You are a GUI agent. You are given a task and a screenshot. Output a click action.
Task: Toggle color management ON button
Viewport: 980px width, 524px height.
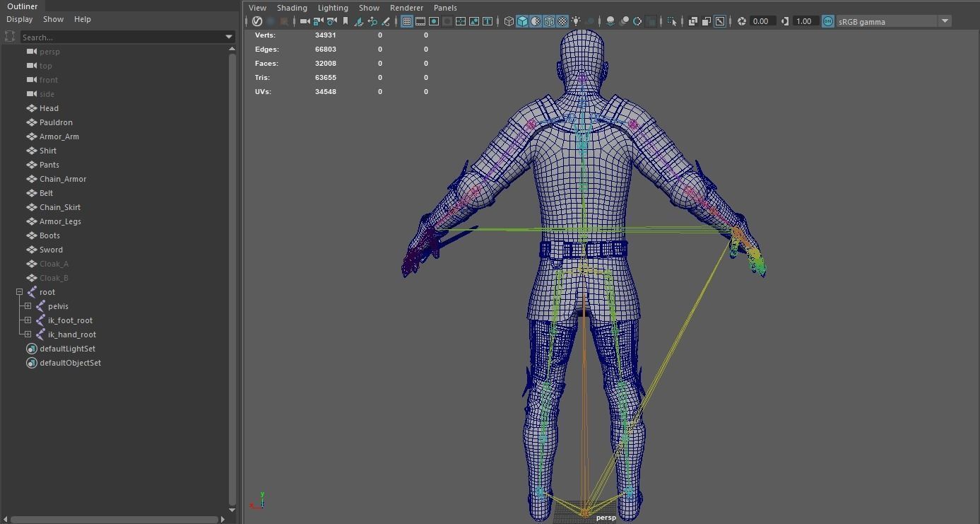828,21
